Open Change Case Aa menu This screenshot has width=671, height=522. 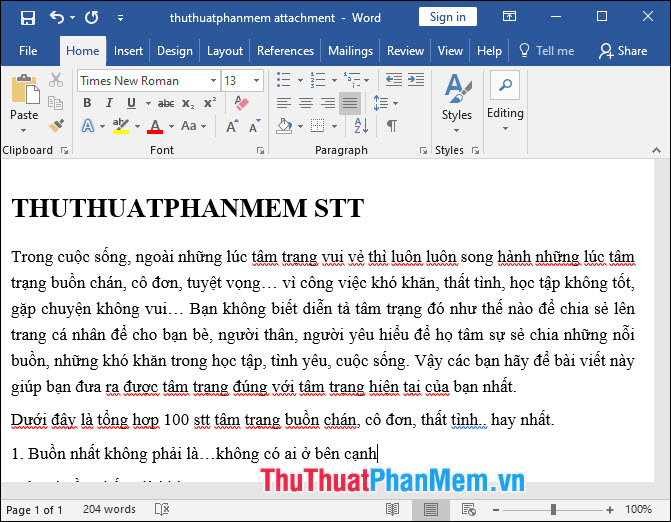[x=193, y=126]
